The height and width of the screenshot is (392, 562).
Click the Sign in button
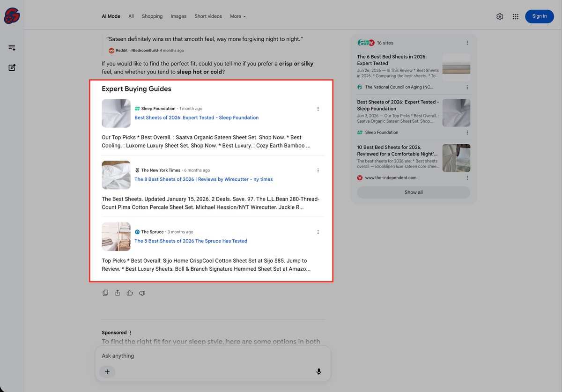[x=540, y=16]
